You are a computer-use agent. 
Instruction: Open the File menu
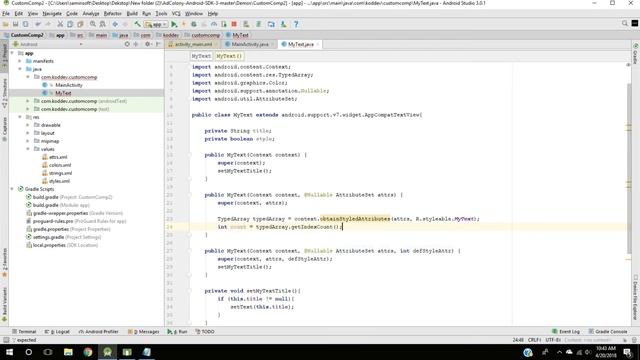[6, 13]
